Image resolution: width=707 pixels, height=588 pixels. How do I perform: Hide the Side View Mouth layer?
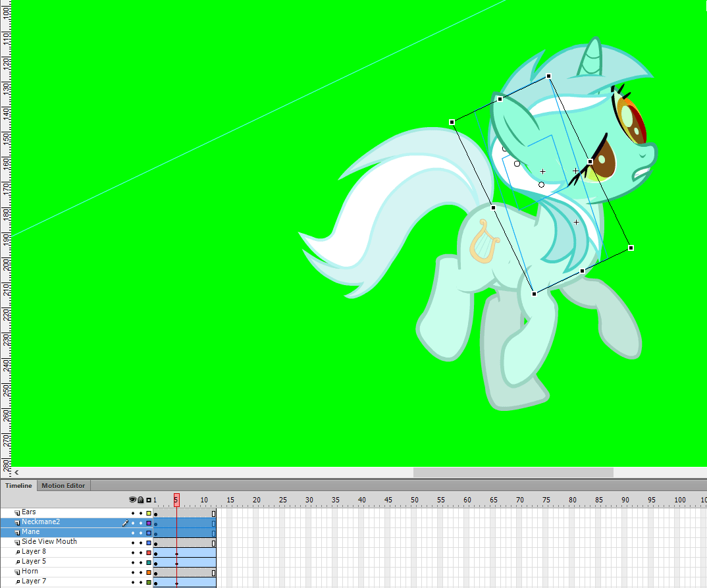tap(133, 543)
